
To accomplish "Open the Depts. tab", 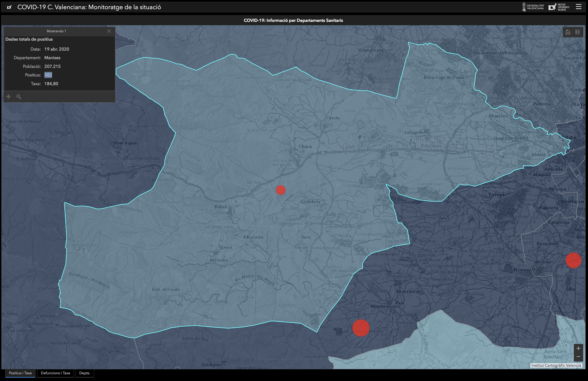I will pos(85,373).
